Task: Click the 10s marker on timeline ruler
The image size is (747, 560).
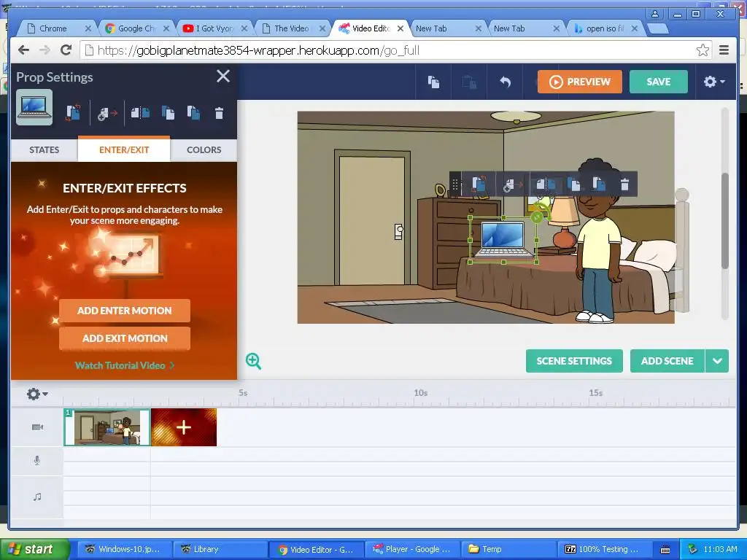Action: tap(420, 393)
